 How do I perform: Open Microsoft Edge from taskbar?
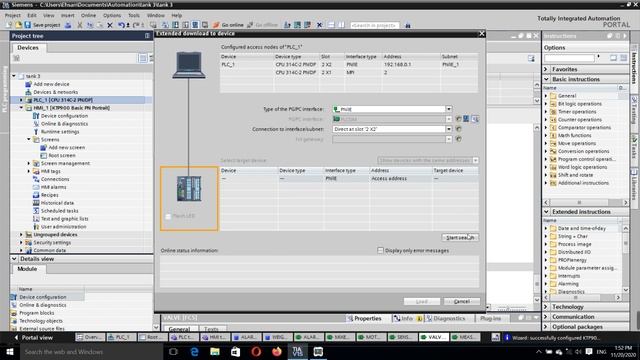click(x=194, y=351)
